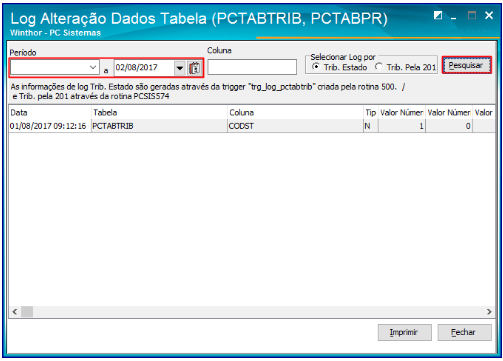This screenshot has width=503, height=361.
Task: Click the N type cell
Action: coord(371,126)
